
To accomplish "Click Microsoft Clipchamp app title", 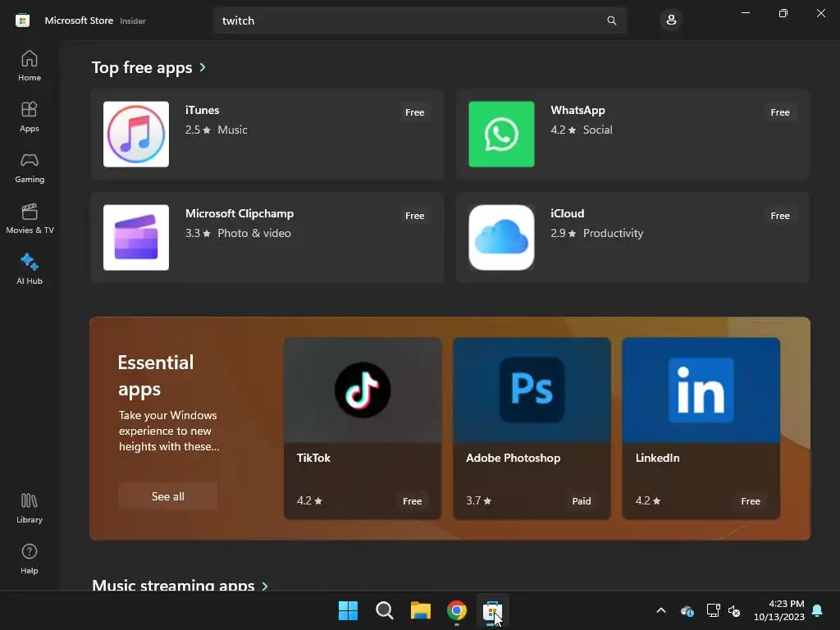I will pos(240,213).
